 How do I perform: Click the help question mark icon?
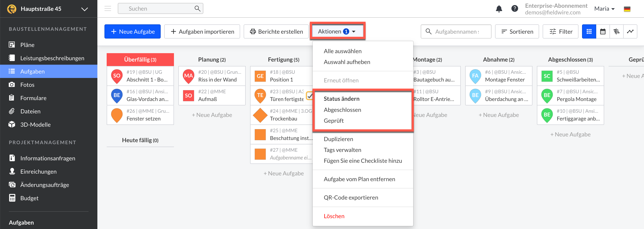(x=515, y=9)
